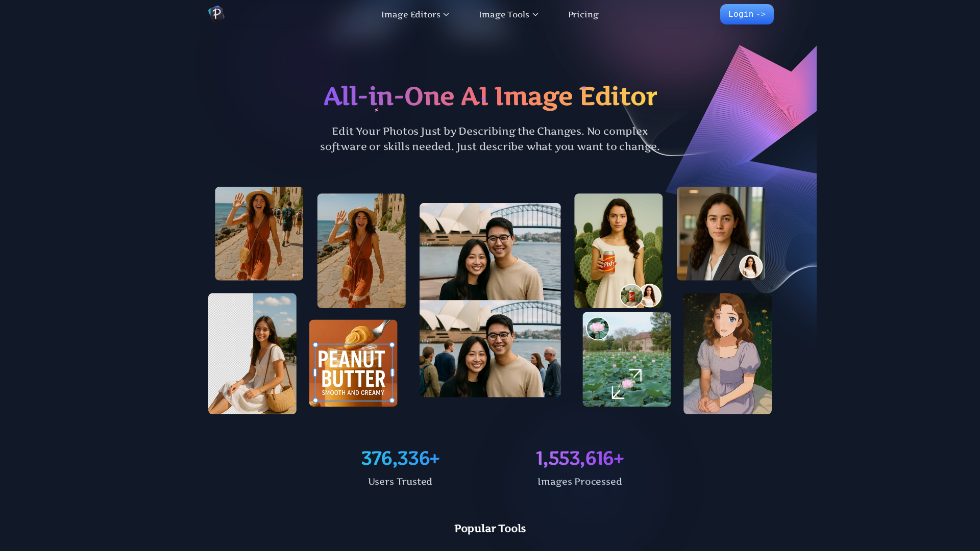
Task: Expand the chevron next to Image Editors
Action: click(446, 14)
